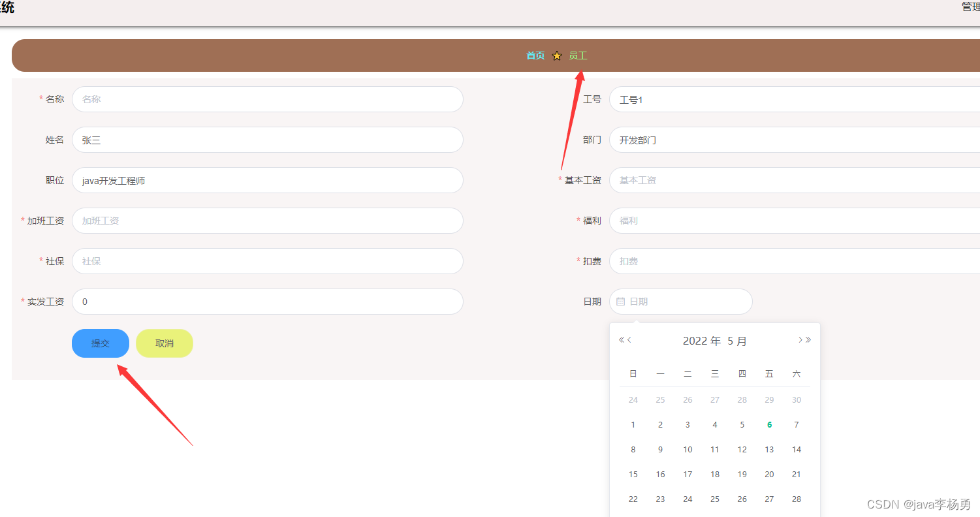Select May 8 in calendar
This screenshot has width=980, height=517.
pyautogui.click(x=633, y=450)
